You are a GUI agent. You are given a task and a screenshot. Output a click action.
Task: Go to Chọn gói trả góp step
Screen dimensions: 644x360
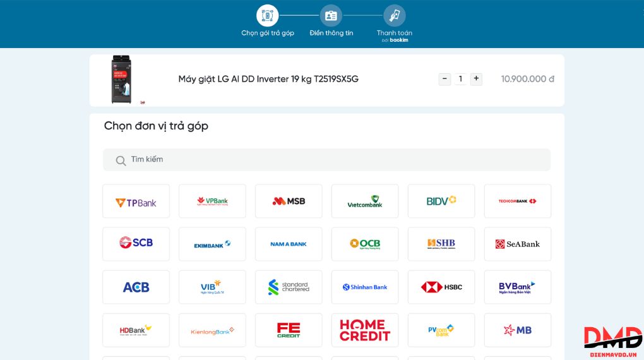pos(267,21)
